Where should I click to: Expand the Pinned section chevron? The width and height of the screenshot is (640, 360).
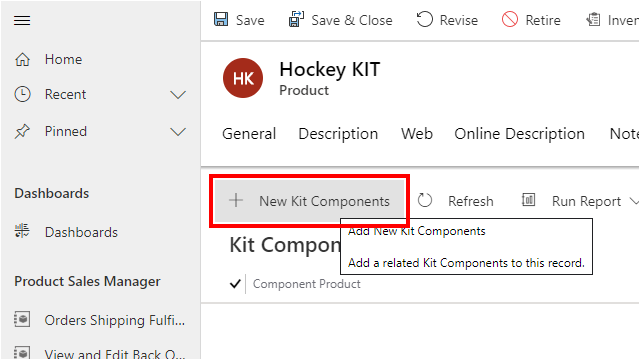pyautogui.click(x=178, y=132)
